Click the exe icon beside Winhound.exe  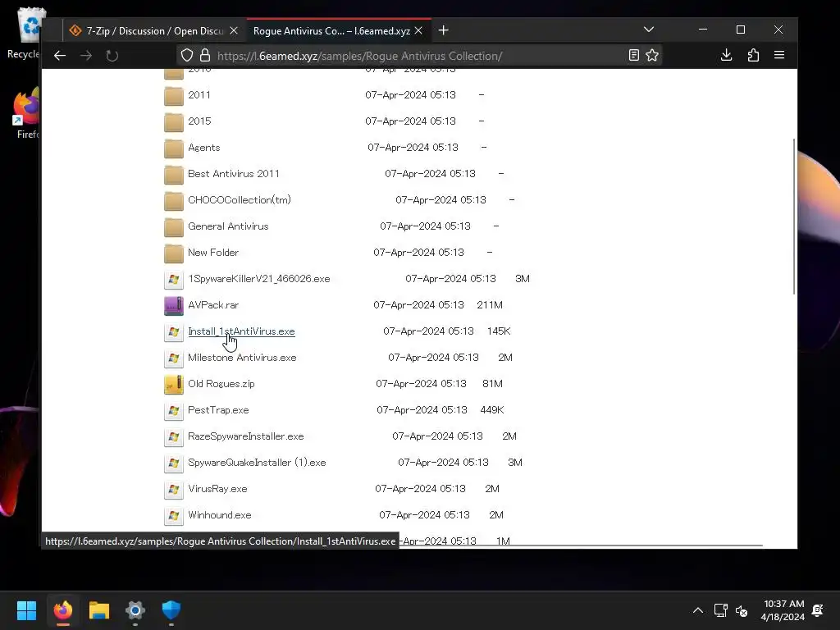174,515
